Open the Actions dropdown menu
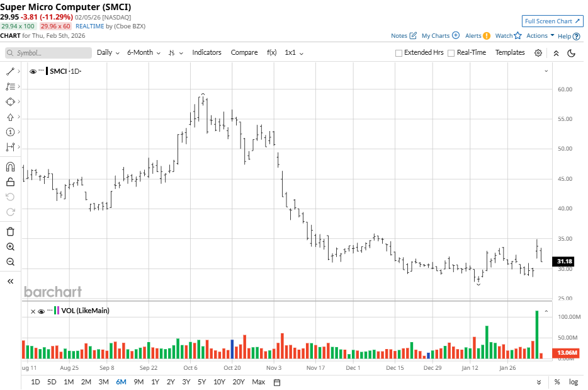 coord(540,35)
